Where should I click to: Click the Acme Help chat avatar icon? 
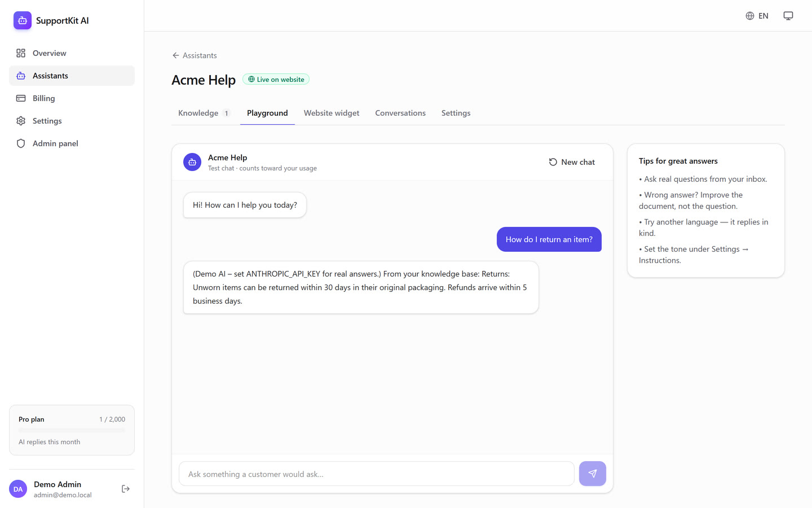click(192, 162)
